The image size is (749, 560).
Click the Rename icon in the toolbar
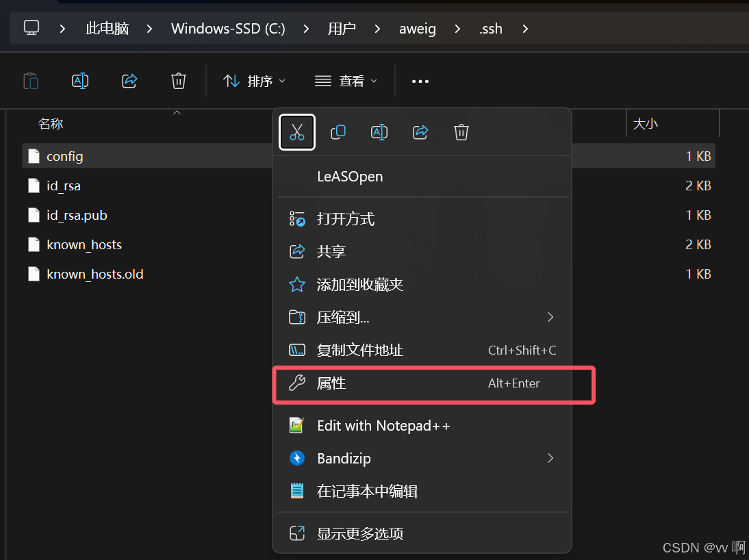click(80, 81)
